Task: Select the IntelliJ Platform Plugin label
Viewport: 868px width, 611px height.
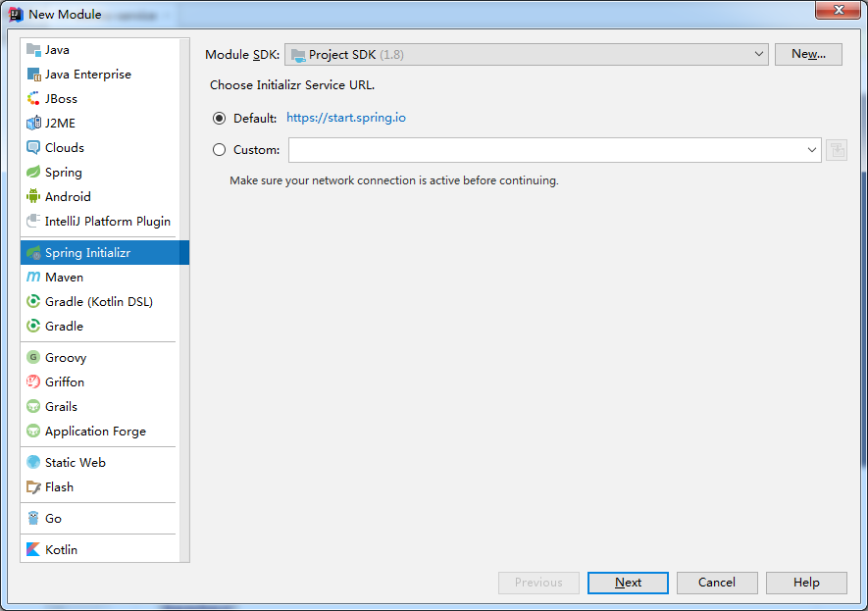Action: click(108, 222)
